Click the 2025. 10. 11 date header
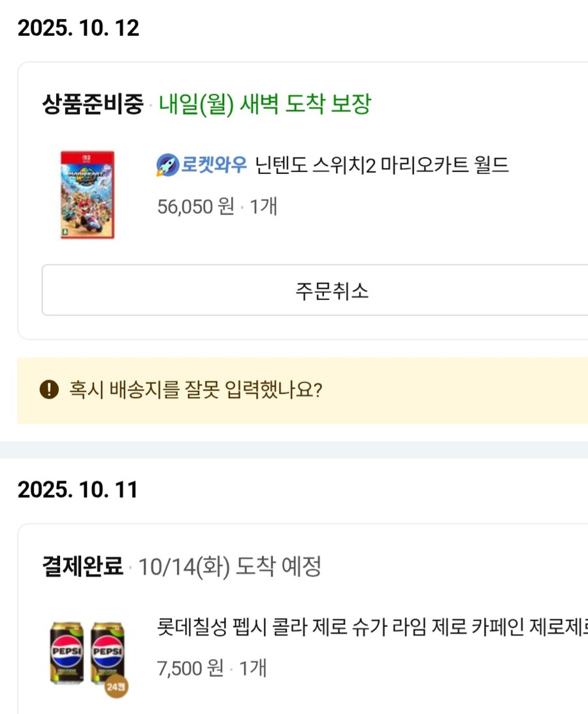Viewport: 588px width, 714px height. tap(78, 490)
